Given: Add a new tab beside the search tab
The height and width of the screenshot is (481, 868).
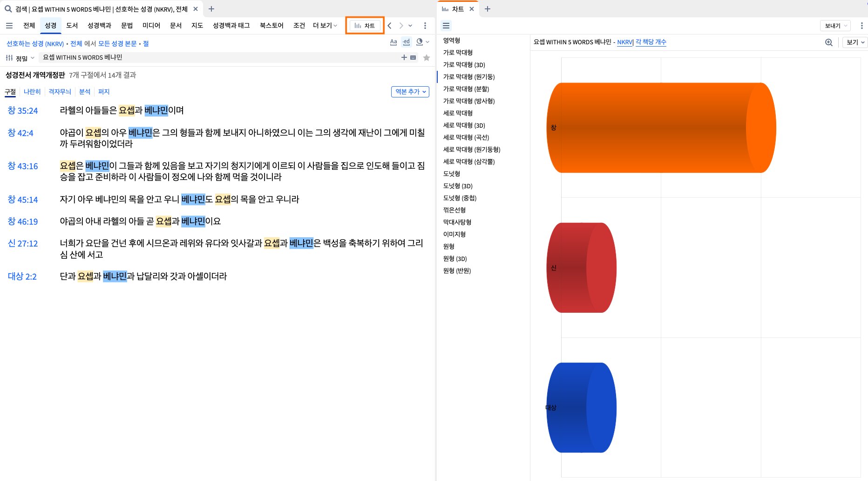Looking at the screenshot, I should pos(211,9).
